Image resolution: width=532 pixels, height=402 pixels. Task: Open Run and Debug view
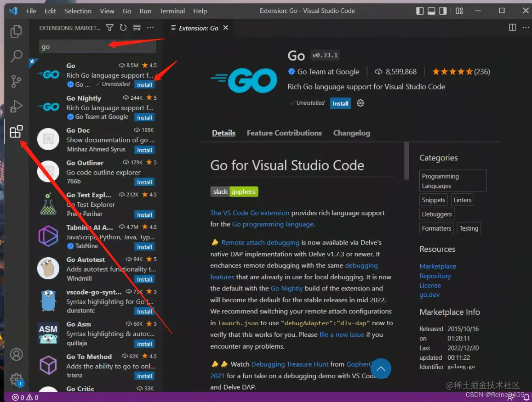[x=16, y=106]
